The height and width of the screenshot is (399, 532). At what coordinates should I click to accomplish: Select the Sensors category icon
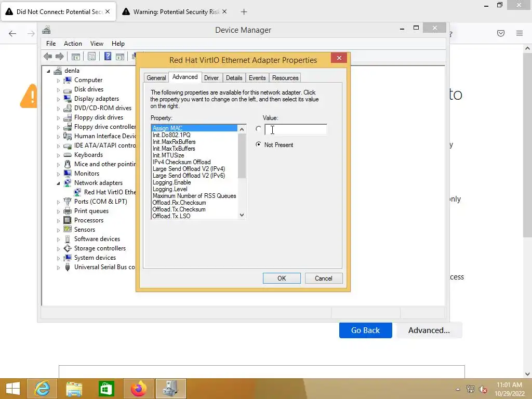pyautogui.click(x=68, y=230)
